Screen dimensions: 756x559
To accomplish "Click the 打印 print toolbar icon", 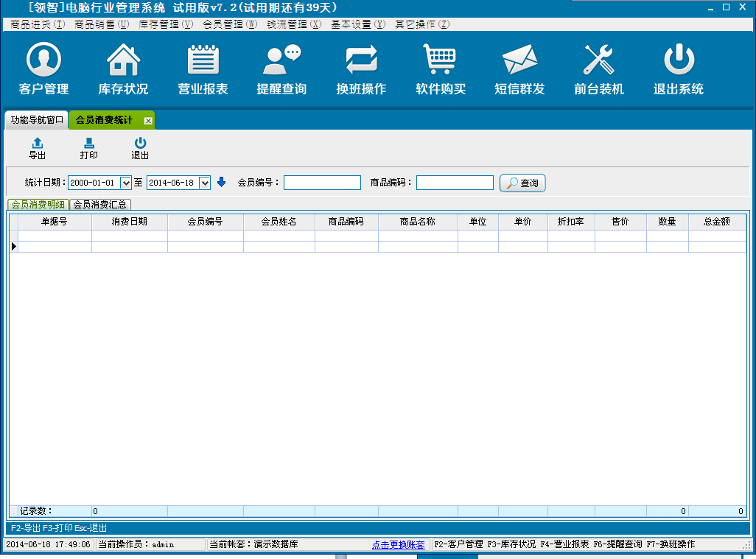I will click(89, 148).
